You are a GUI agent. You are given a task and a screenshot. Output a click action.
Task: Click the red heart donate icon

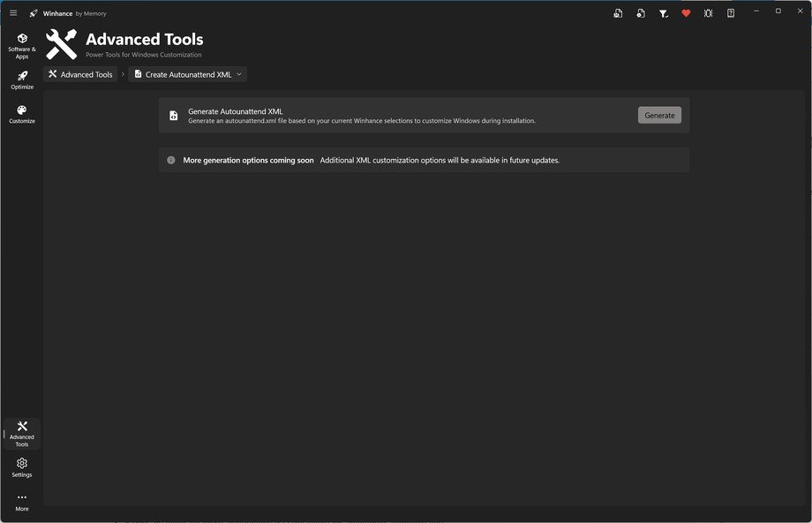pyautogui.click(x=686, y=13)
